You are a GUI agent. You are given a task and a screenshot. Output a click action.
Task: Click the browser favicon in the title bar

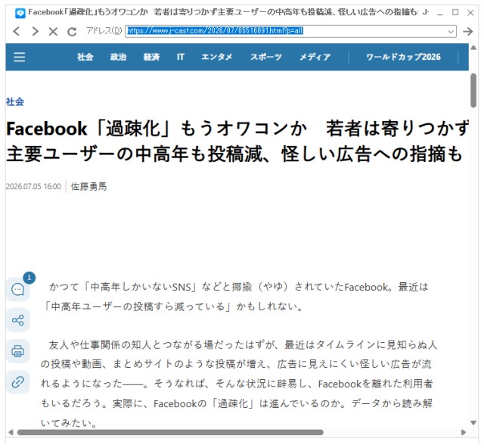(20, 13)
